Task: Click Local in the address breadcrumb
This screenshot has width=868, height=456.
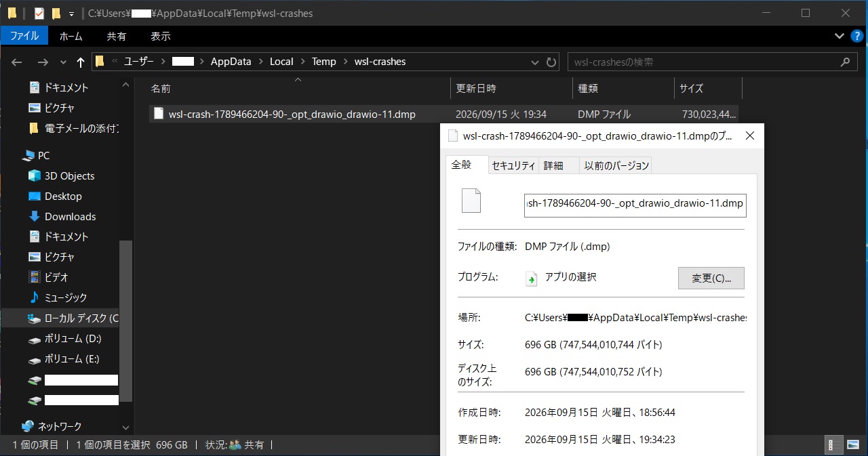Action: click(x=281, y=62)
